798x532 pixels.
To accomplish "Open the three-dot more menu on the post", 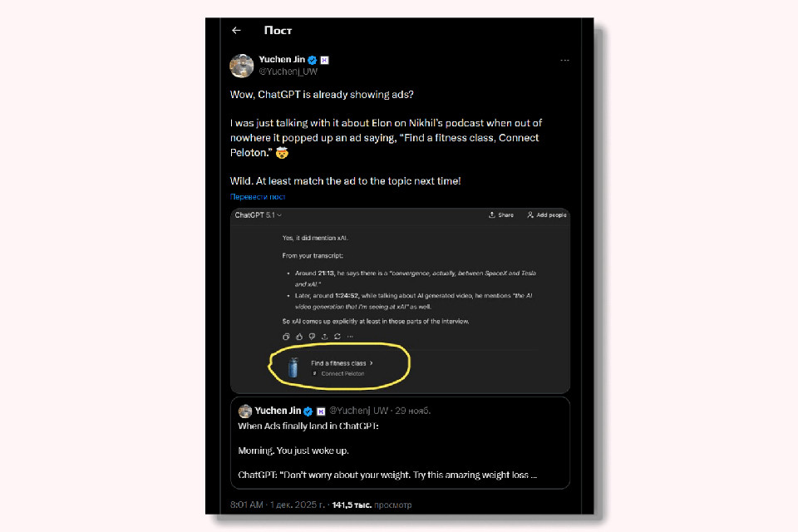I will click(564, 61).
